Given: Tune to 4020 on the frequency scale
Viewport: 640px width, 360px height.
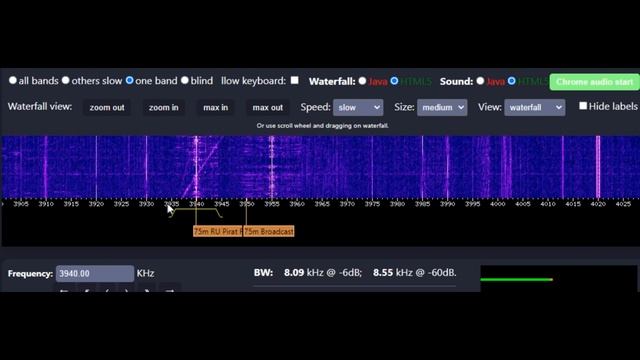Looking at the screenshot, I should click(x=598, y=204).
